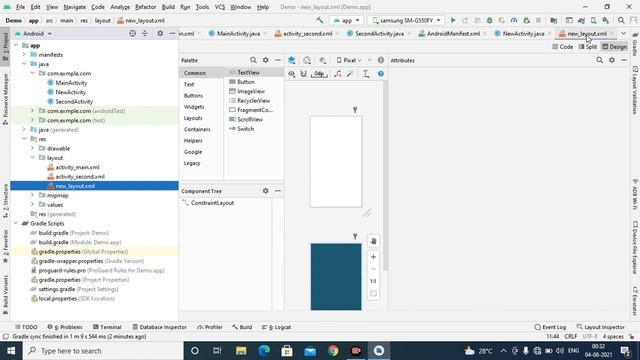Show the hidden editor tabs dropdown
The image size is (640, 360).
click(623, 33)
